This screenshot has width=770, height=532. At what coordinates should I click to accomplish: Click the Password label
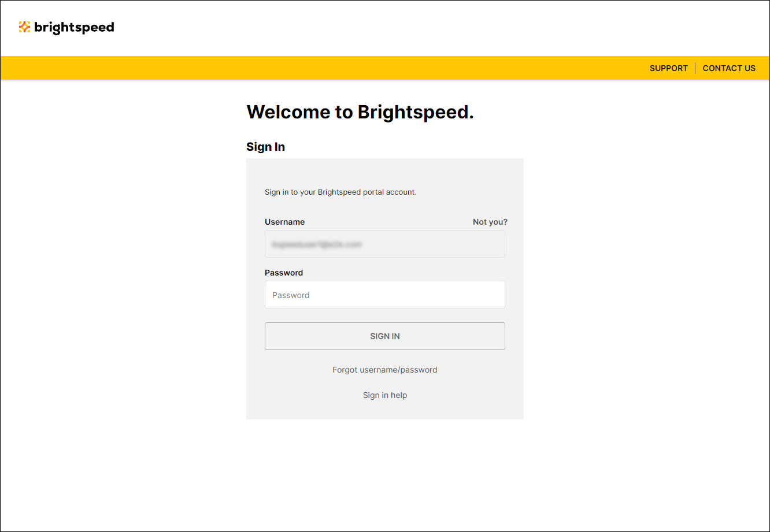(284, 273)
